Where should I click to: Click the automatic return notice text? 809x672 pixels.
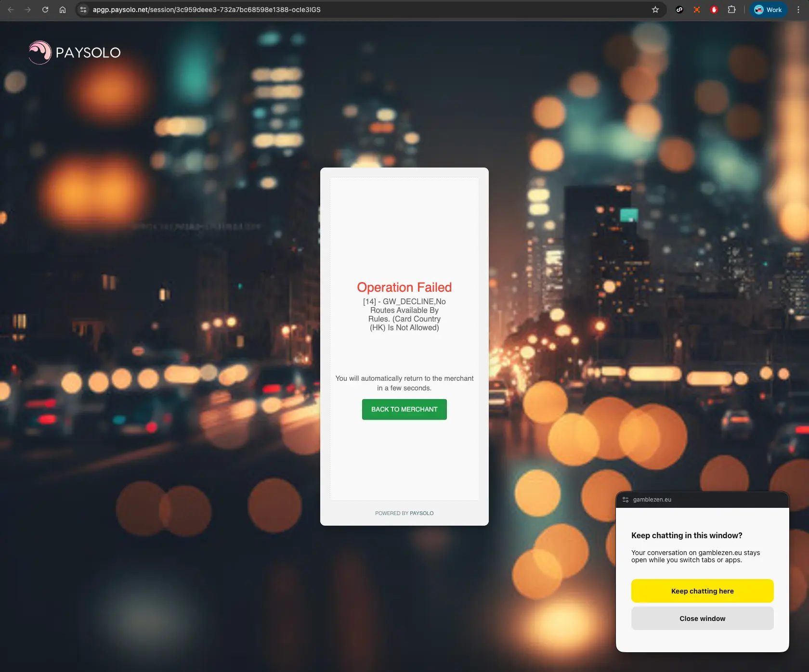point(404,383)
